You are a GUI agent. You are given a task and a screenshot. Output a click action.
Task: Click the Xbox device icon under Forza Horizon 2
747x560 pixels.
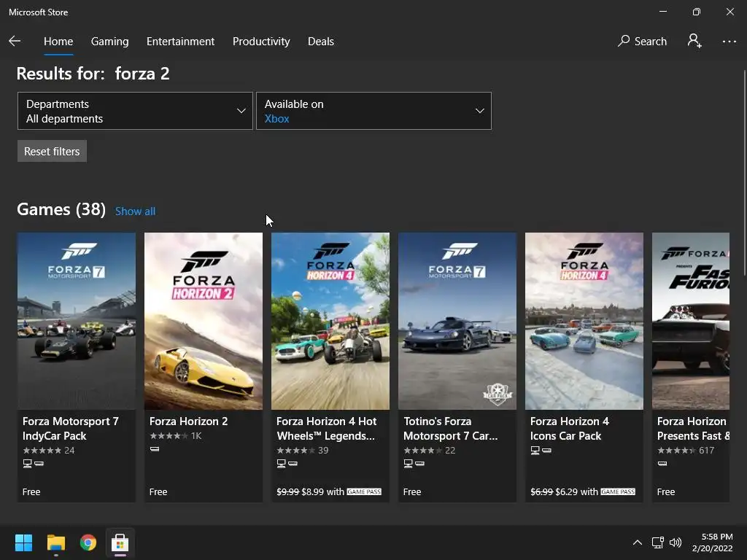(x=155, y=449)
